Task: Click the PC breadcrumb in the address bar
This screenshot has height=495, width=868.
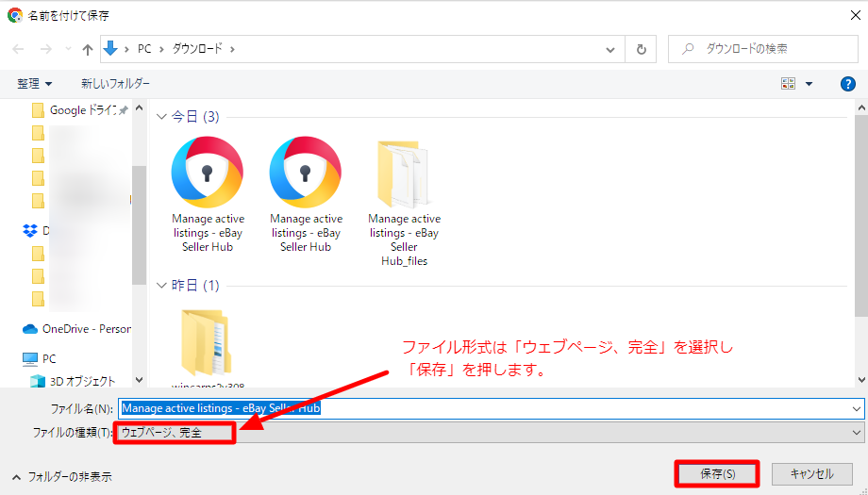Action: (x=144, y=49)
